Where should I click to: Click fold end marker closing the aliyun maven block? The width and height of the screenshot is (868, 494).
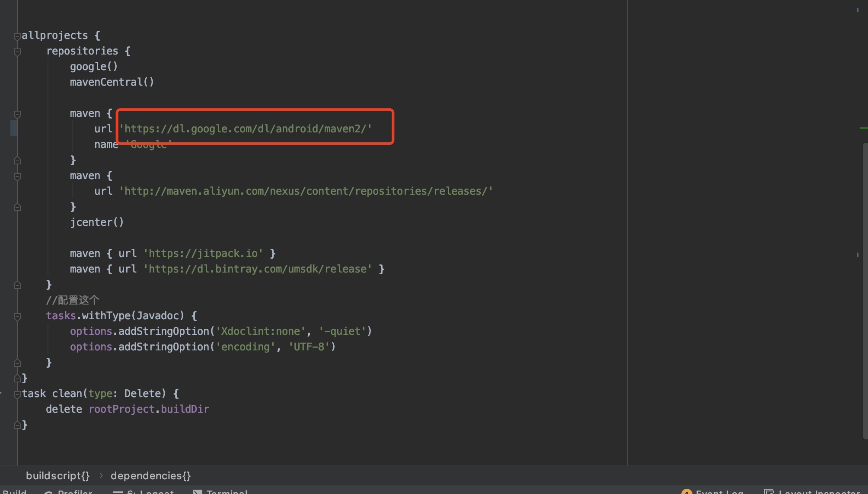coord(17,207)
